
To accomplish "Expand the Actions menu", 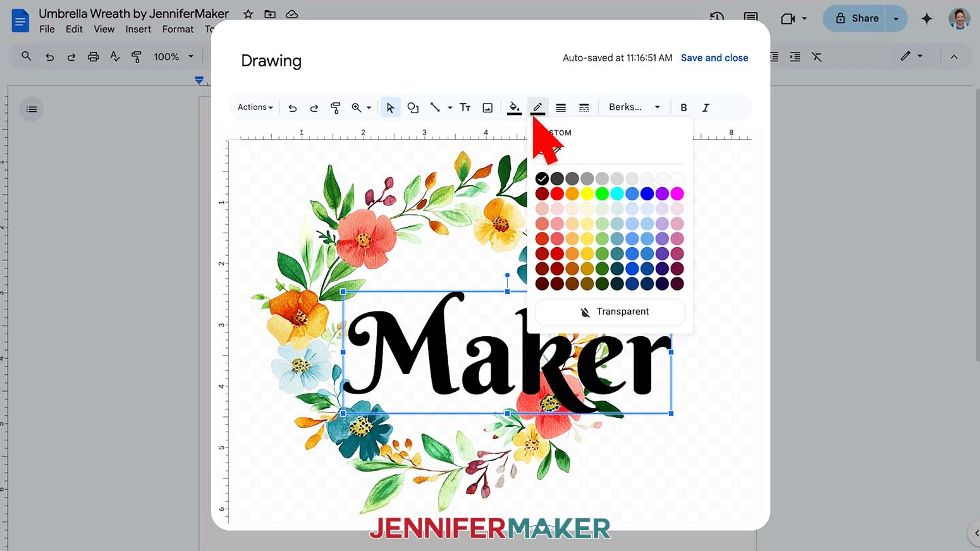I will 255,107.
